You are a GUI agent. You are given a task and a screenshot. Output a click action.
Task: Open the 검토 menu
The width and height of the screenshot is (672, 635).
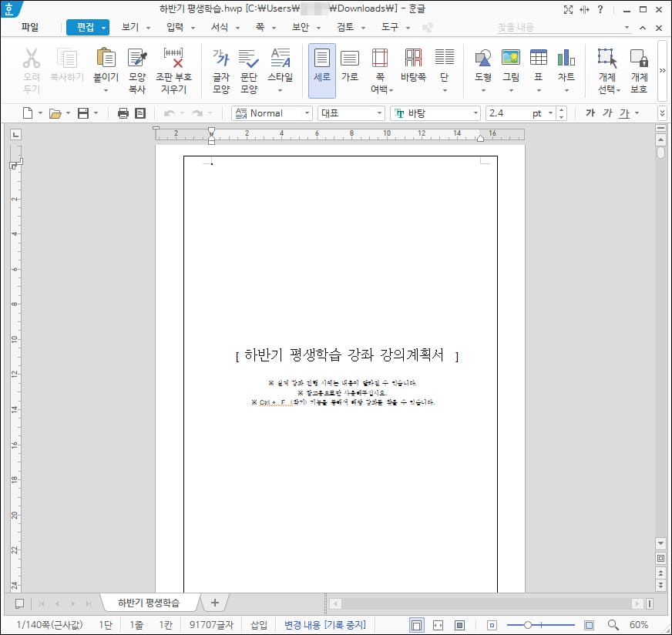(x=345, y=27)
